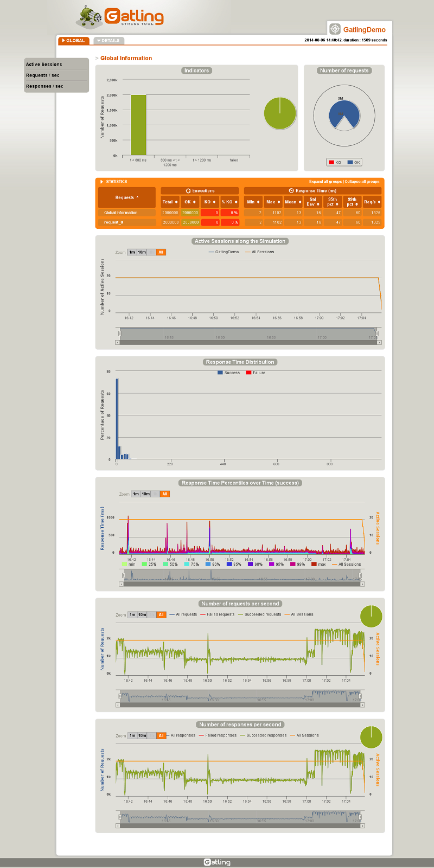434x868 pixels.
Task: Click left scroll arrow under Active Sessions chart
Action: click(x=117, y=343)
